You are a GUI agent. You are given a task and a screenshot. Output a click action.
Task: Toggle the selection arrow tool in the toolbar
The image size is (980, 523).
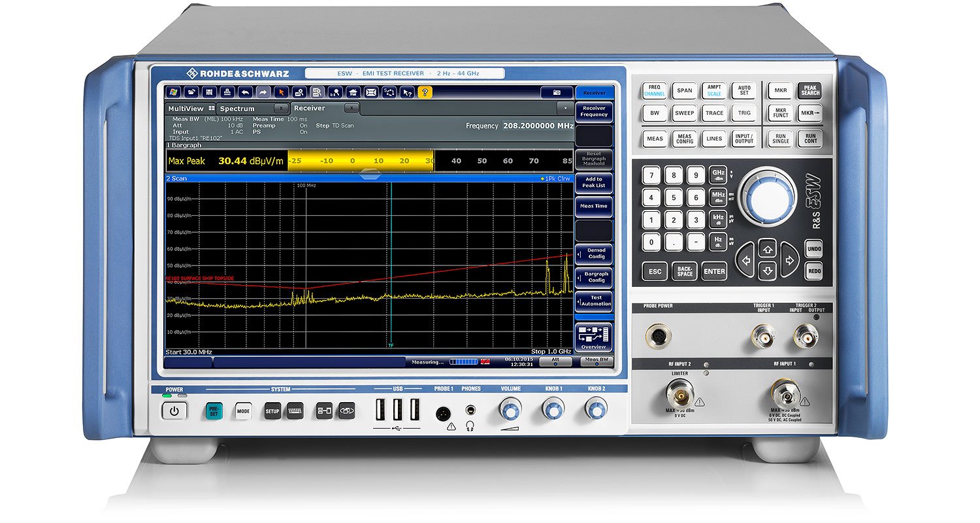pyautogui.click(x=282, y=92)
